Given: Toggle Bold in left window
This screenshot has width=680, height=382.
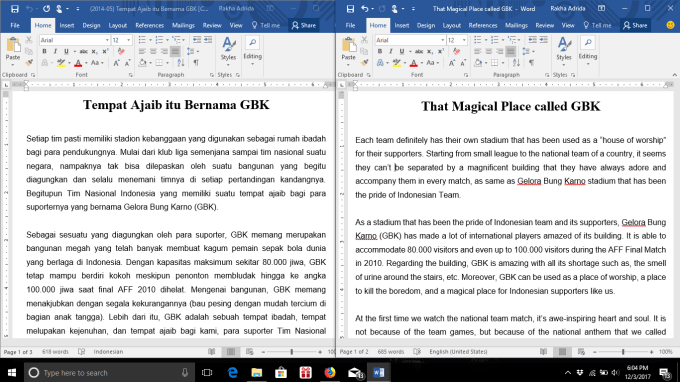Looking at the screenshot, I should [44, 52].
